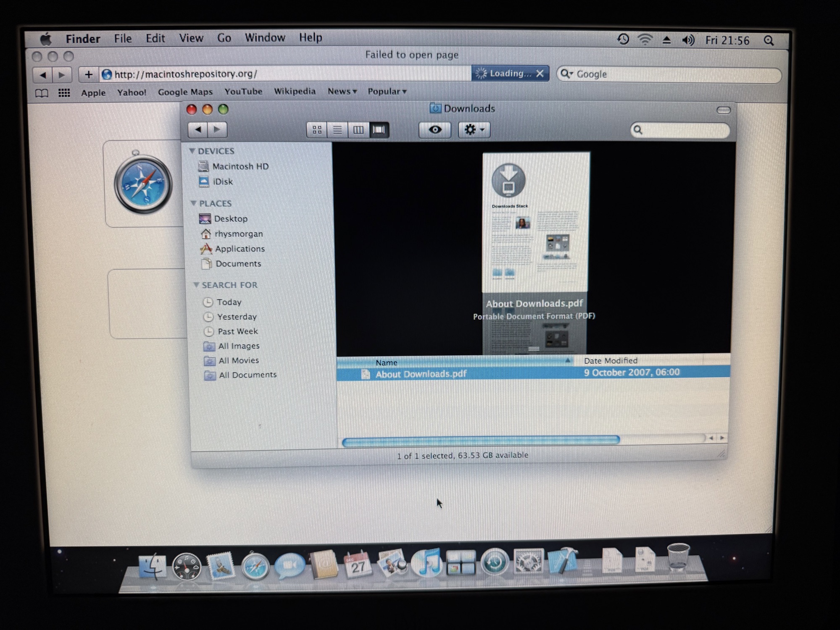Open Quick Look eye button
This screenshot has width=840, height=630.
tap(435, 130)
